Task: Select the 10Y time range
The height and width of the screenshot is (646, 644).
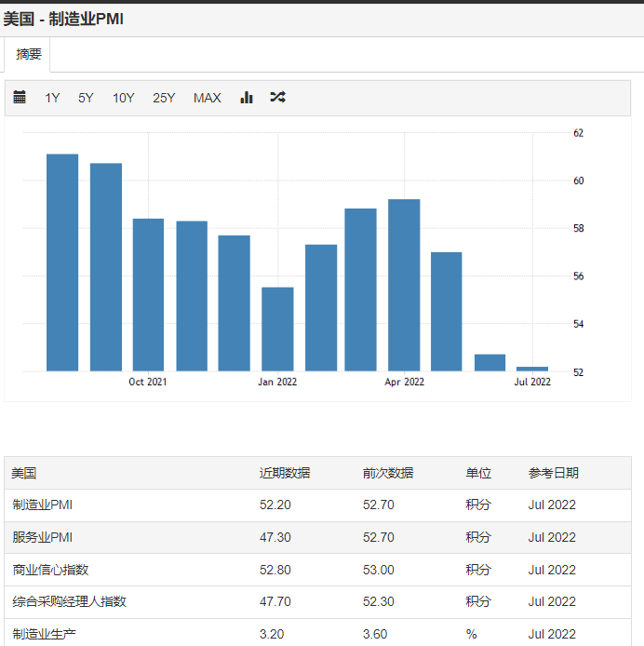Action: point(123,98)
